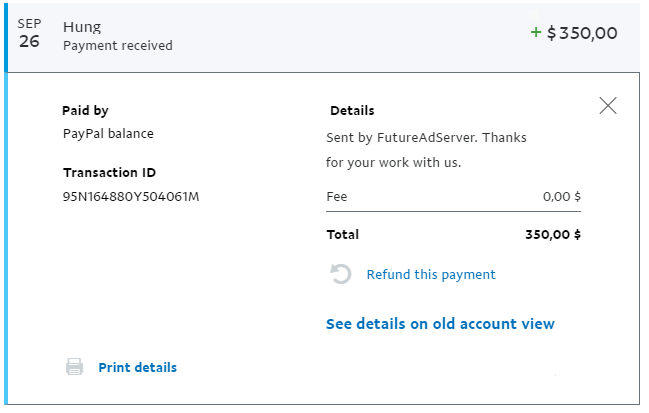Click the Total 350,00 $ value
Image resolution: width=649 pixels, height=413 pixels.
[x=553, y=235]
